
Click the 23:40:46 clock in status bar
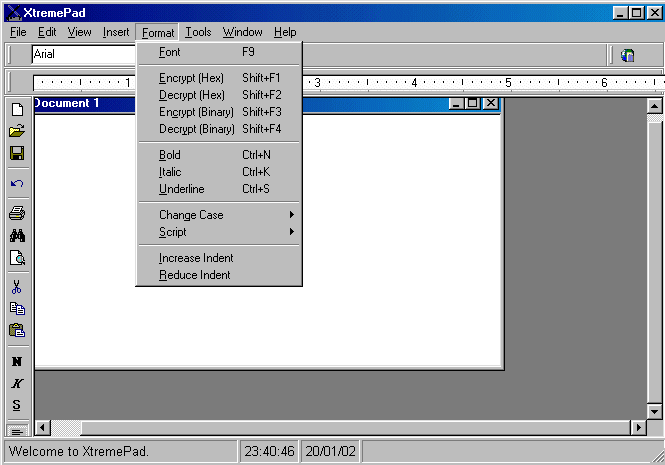coord(269,451)
